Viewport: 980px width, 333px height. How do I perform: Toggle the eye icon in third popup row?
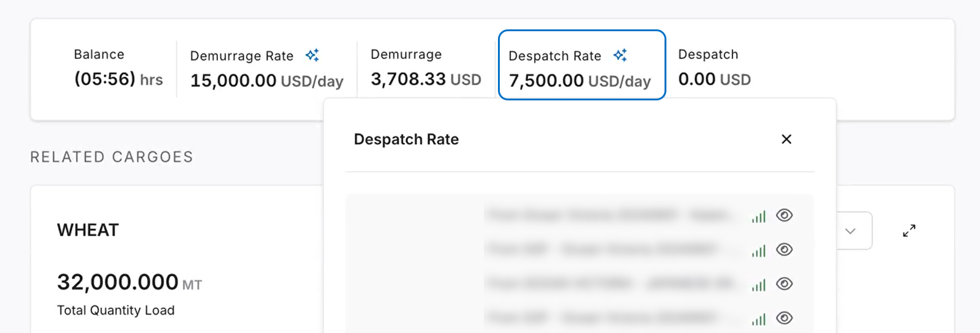pos(785,284)
